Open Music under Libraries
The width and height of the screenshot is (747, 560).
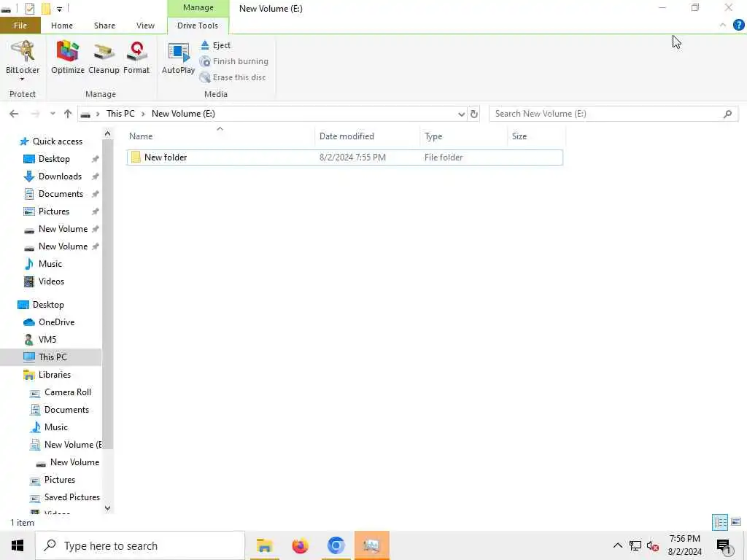[x=55, y=427]
